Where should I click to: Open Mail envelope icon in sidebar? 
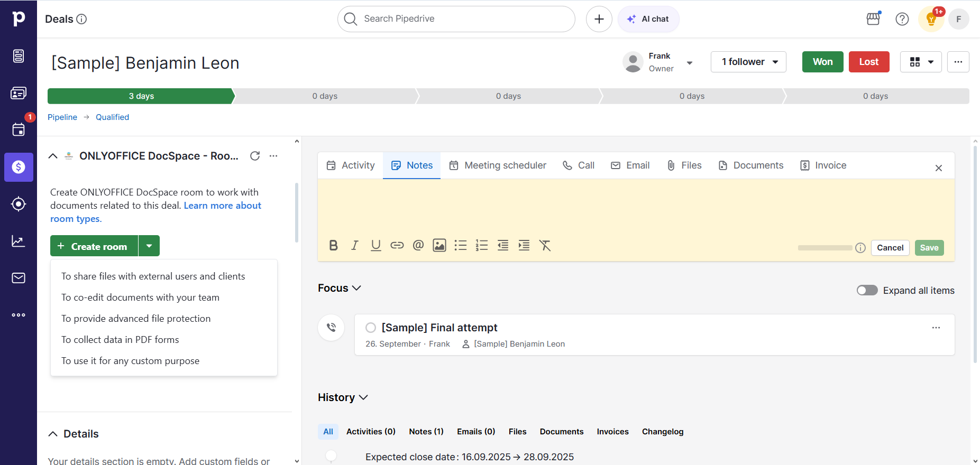coord(19,278)
